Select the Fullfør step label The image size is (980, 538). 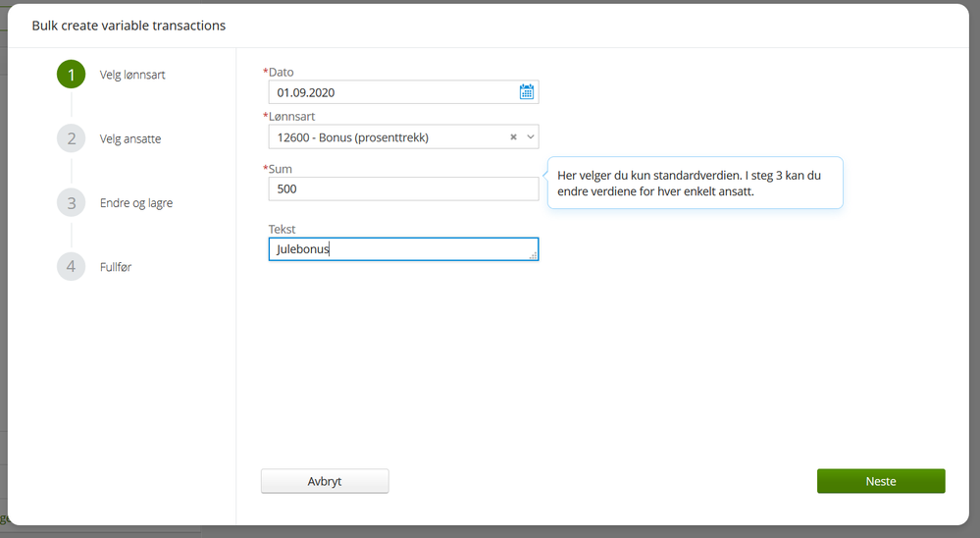coord(116,267)
